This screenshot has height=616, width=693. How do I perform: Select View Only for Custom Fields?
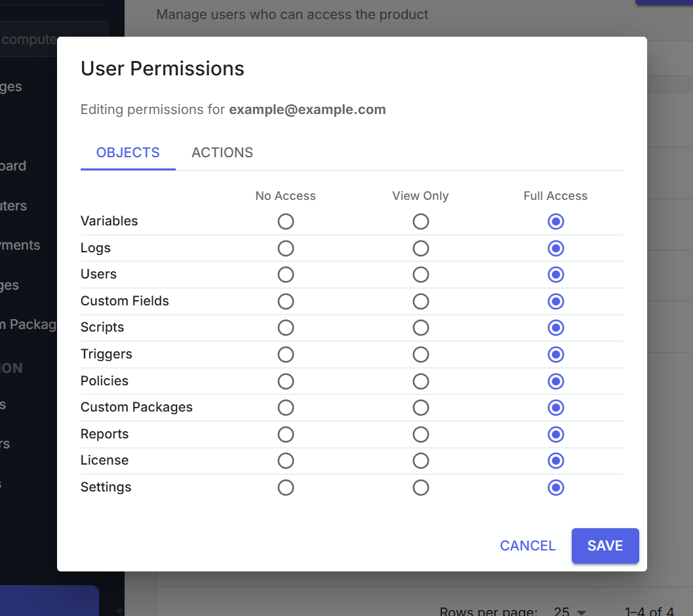(x=420, y=301)
